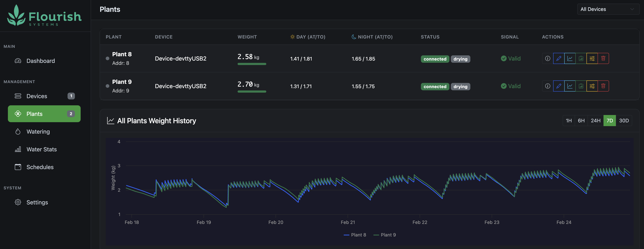
Task: Click the green report clipboard icon for Plant 8
Action: coord(581,58)
